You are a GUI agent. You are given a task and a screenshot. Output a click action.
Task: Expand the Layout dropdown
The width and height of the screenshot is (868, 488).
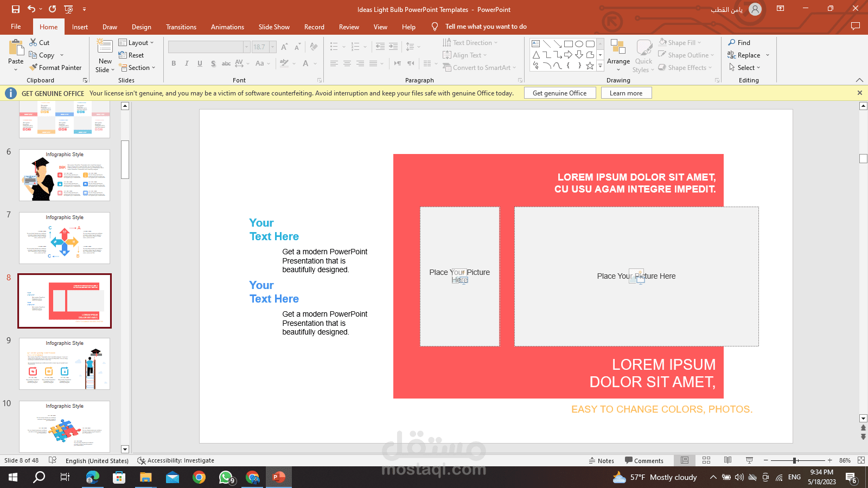point(136,43)
